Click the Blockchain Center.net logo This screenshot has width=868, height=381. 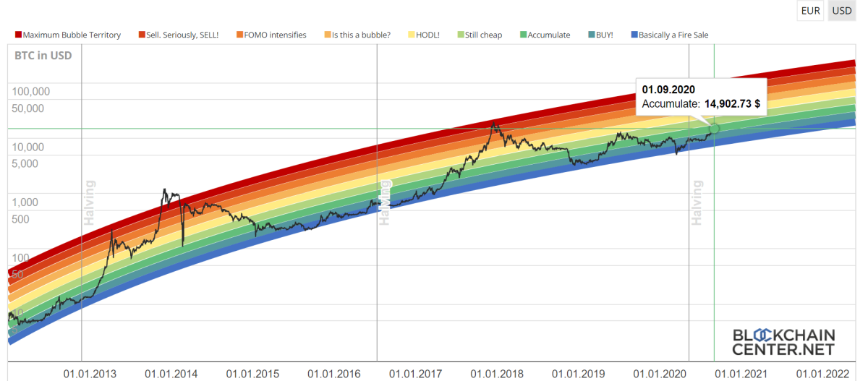point(784,343)
